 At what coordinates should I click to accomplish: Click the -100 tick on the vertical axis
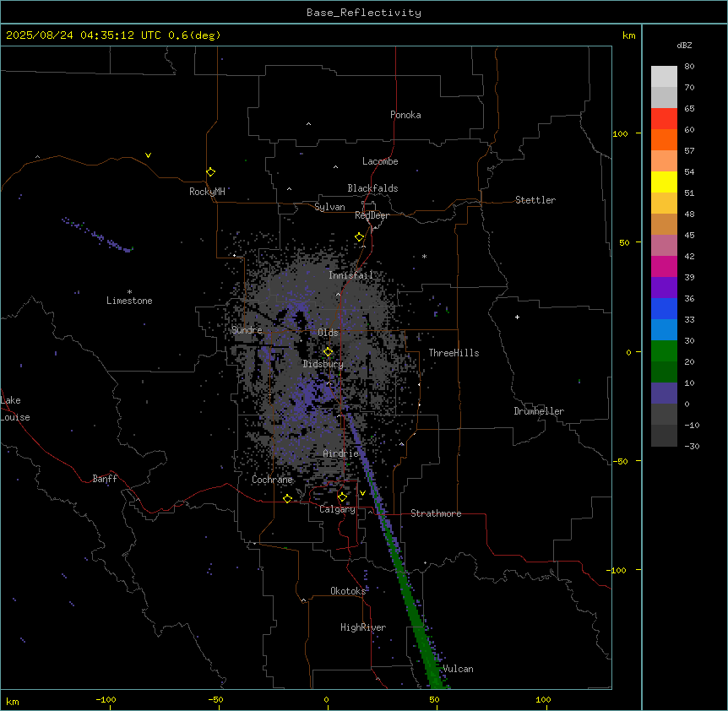point(617,570)
